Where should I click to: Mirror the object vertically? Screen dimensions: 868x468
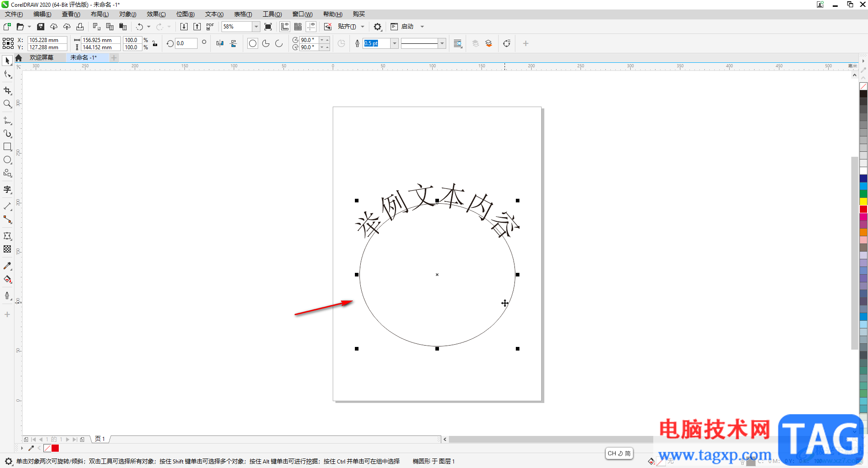click(233, 43)
